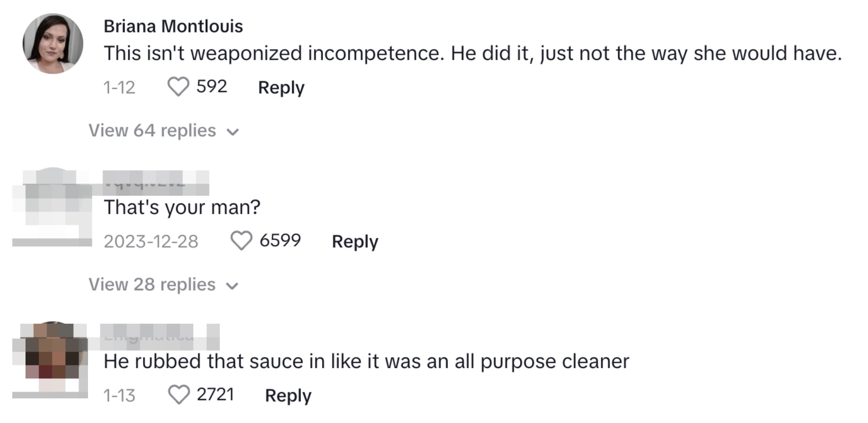The height and width of the screenshot is (423, 868).
Task: Open avatar of "That's your man?" commenter
Action: click(53, 207)
